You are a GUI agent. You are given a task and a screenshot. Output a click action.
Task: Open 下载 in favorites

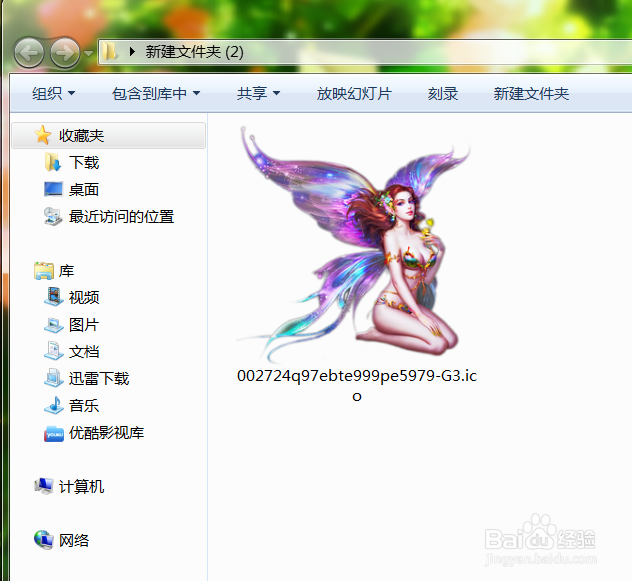pos(84,162)
